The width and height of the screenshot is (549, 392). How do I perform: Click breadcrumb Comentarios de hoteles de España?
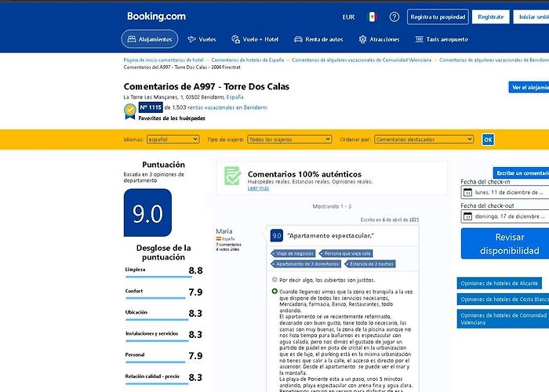coord(248,60)
